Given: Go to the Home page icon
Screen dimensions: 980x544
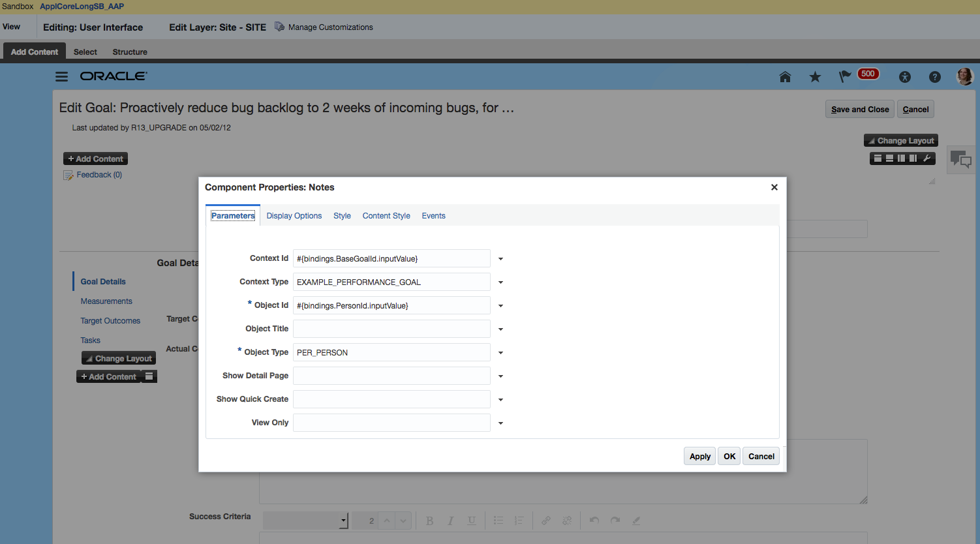Looking at the screenshot, I should click(785, 77).
